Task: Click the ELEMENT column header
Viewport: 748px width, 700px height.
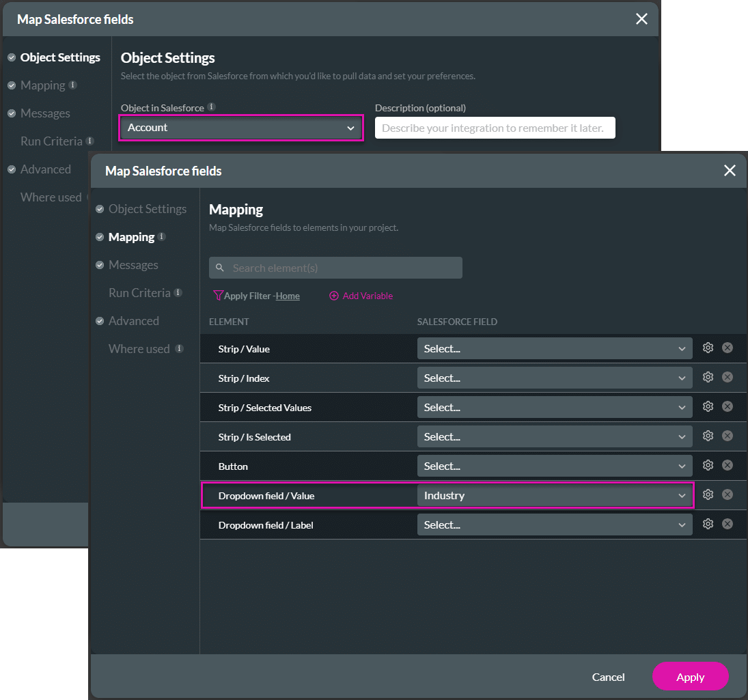Action: tap(229, 322)
